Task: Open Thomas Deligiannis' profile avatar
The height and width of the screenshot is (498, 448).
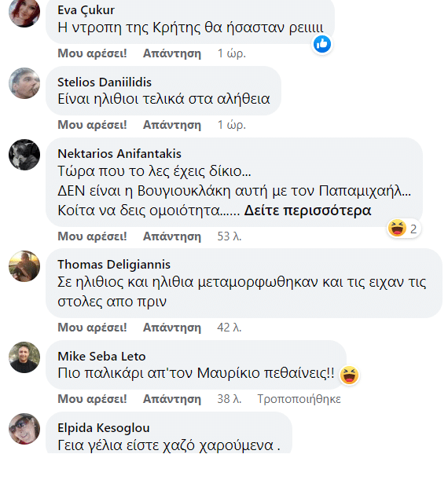Action: coord(24,266)
